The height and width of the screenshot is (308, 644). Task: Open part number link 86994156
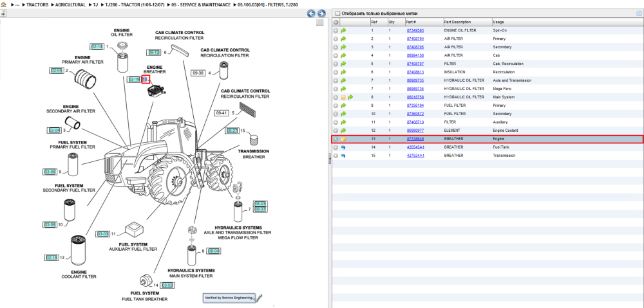click(x=415, y=55)
